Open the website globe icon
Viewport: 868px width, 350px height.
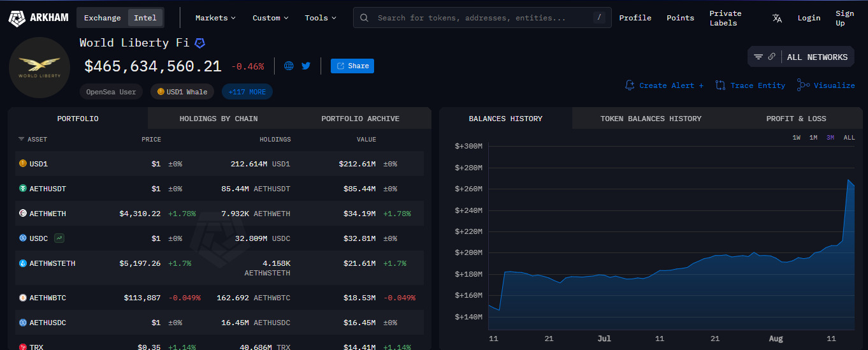(x=289, y=66)
